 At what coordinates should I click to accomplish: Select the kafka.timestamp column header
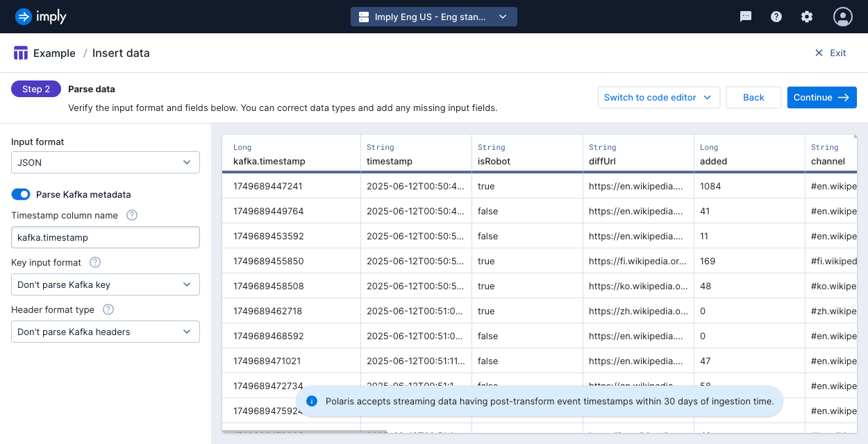tap(292, 154)
